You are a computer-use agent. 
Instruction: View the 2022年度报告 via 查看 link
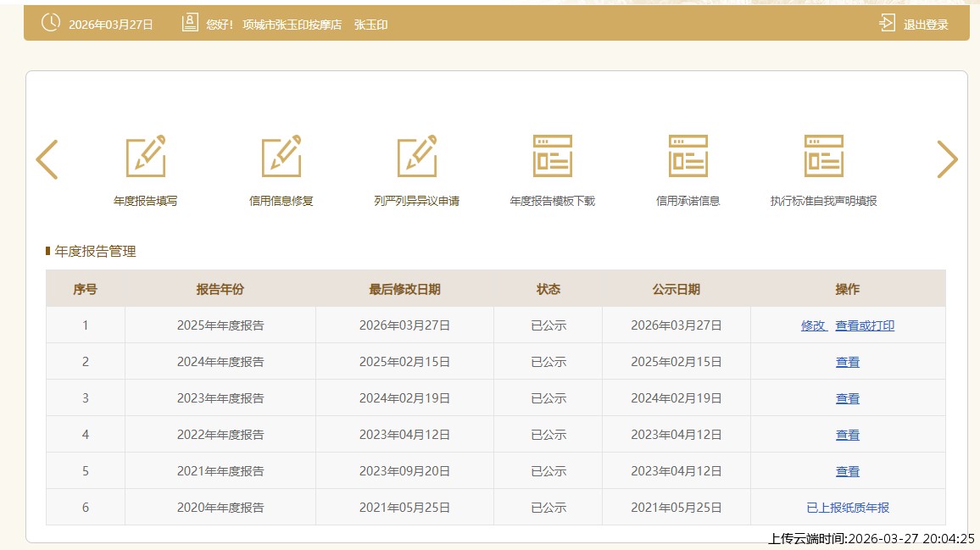tap(848, 435)
